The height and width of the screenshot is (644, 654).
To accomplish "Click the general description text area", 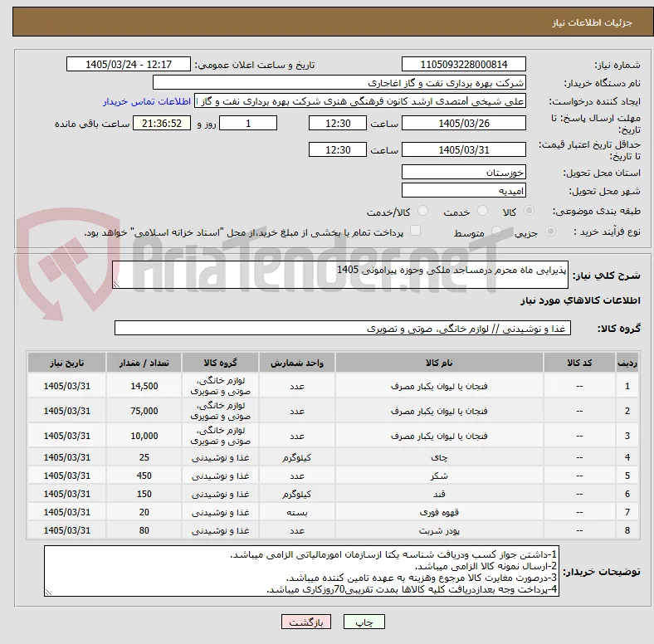I will click(x=340, y=275).
